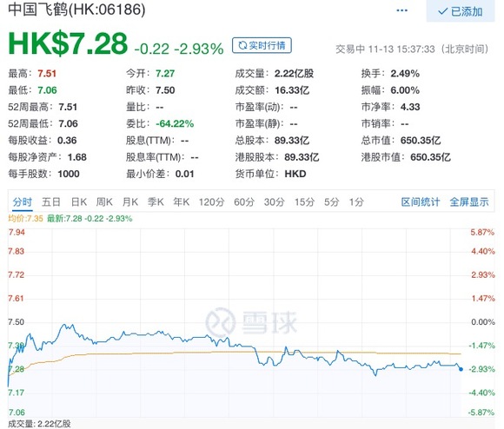Switch to the 五日 chart tab
This screenshot has height=429, width=504.
[51, 202]
